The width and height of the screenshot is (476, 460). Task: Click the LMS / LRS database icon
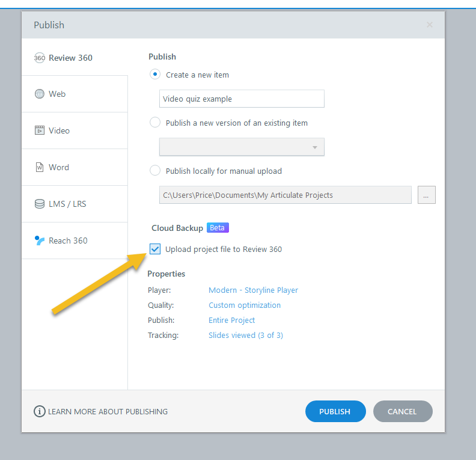(x=40, y=204)
